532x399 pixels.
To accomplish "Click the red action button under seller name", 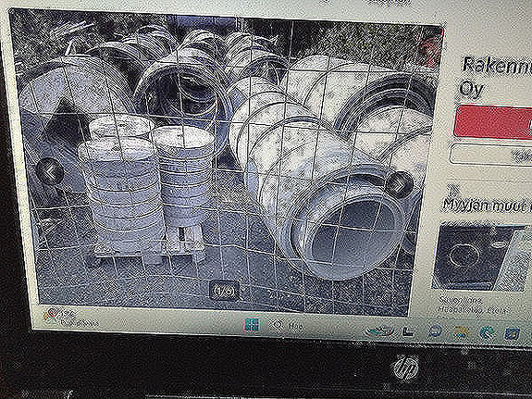I will pyautogui.click(x=494, y=122).
